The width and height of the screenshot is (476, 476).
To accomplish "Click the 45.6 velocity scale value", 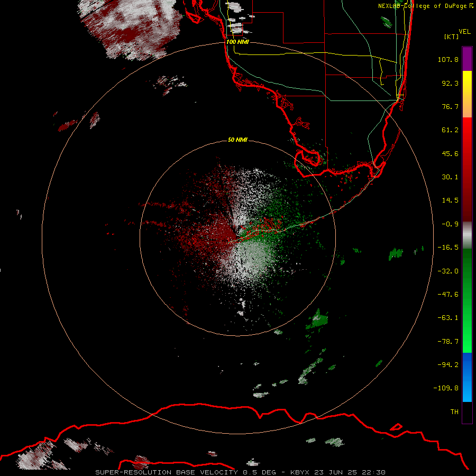I will (x=450, y=153).
